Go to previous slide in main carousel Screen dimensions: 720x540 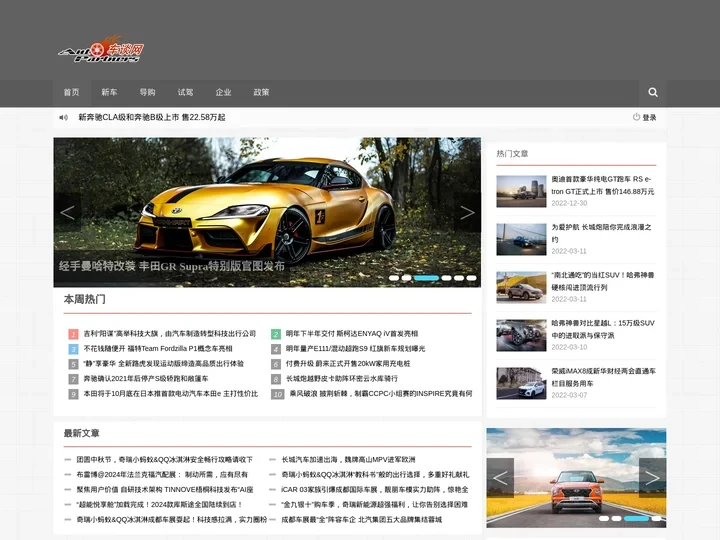(68, 212)
